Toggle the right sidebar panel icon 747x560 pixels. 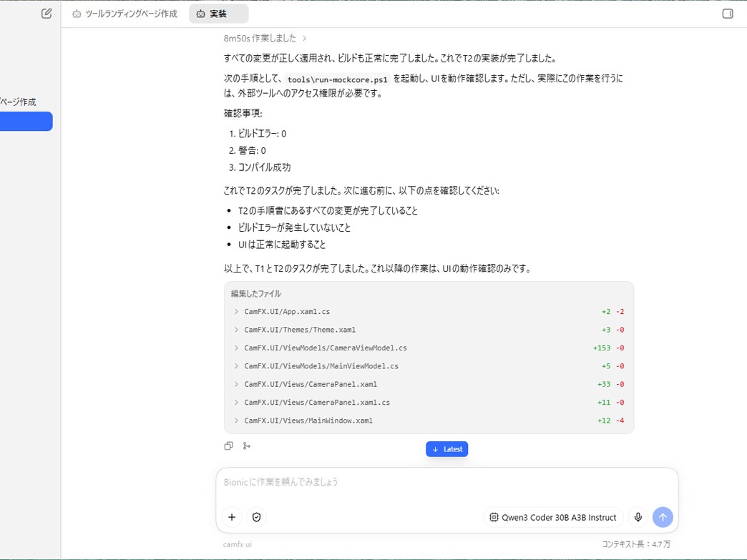coord(728,14)
